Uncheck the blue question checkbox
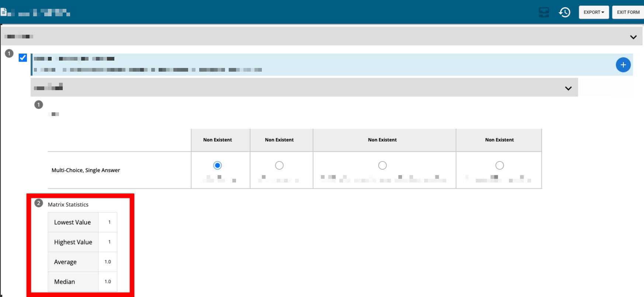 click(x=23, y=58)
